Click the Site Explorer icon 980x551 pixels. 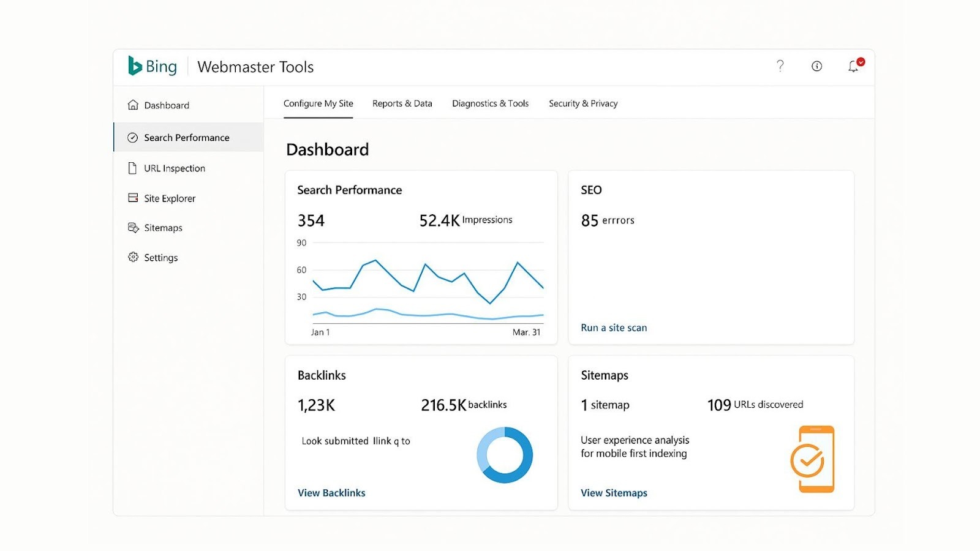132,198
